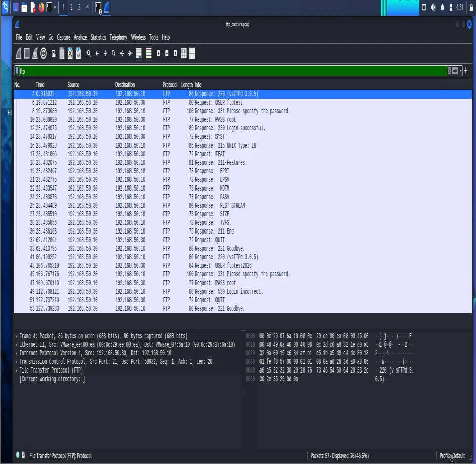Open the Tools menu
476x464 pixels.
[154, 37]
